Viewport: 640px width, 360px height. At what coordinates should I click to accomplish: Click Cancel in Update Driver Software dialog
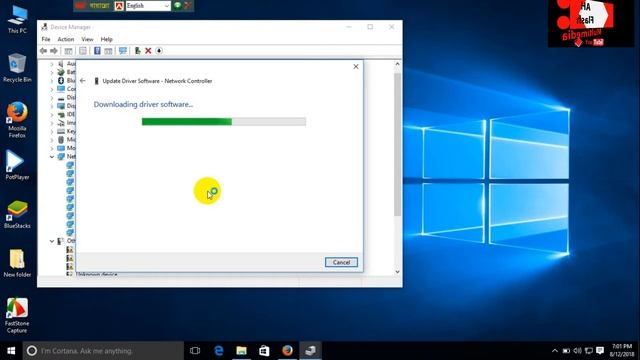tap(341, 262)
